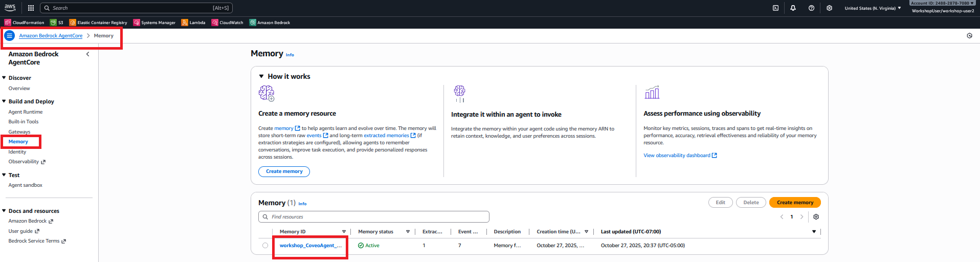Screen dimensions: 980x262
Task: Go to the next table page arrow
Action: [801, 217]
